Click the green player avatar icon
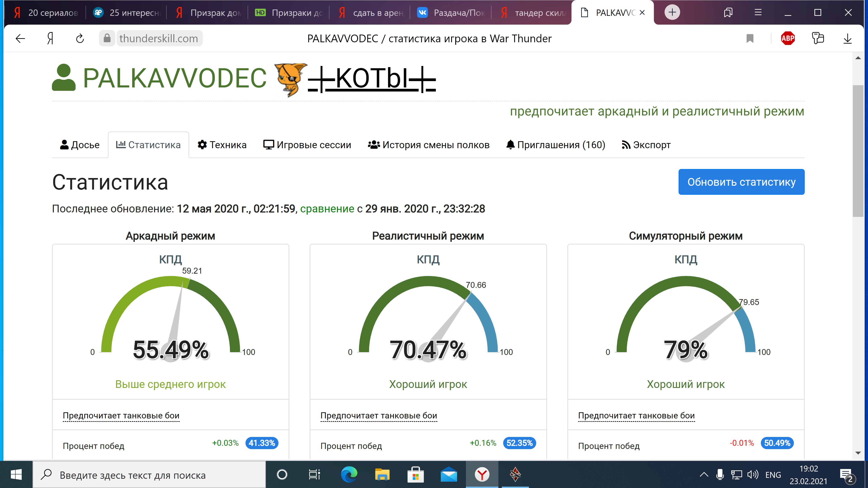The image size is (868, 488). [63, 77]
